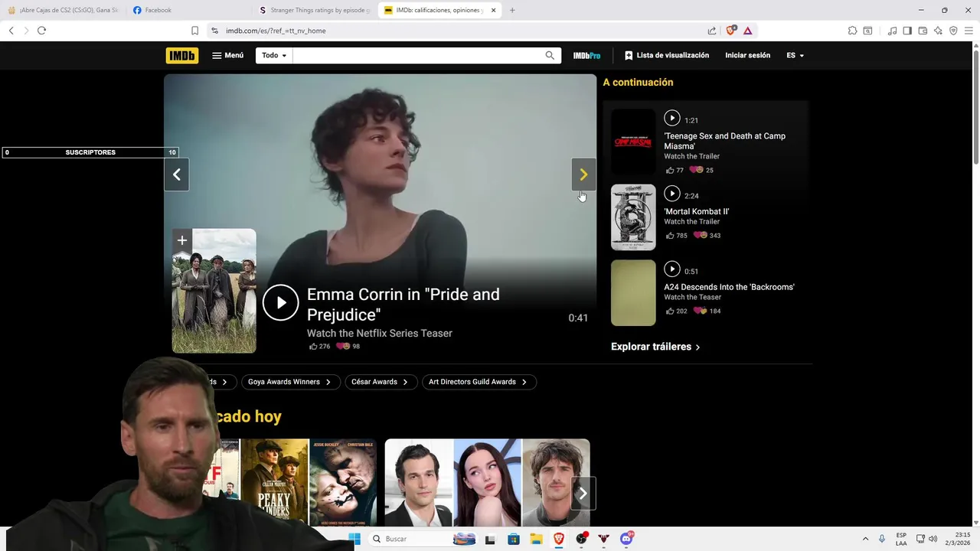Open the César Awards chip
980x551 pixels.
380,382
